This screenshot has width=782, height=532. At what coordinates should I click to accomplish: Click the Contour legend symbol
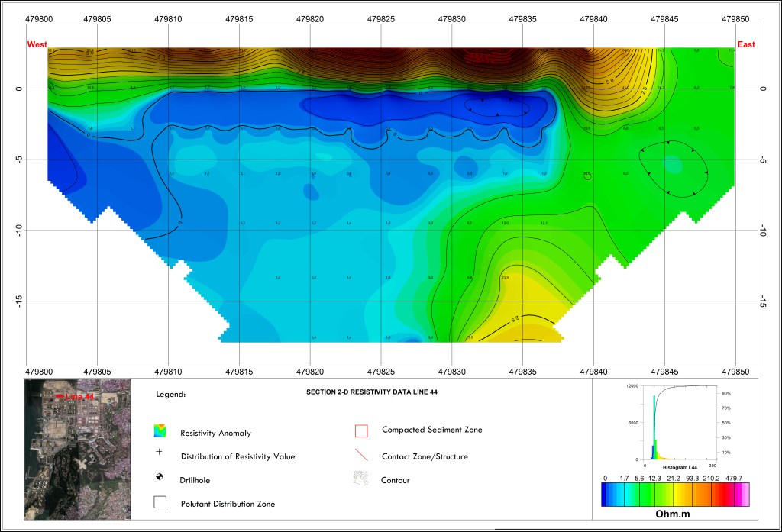point(361,479)
